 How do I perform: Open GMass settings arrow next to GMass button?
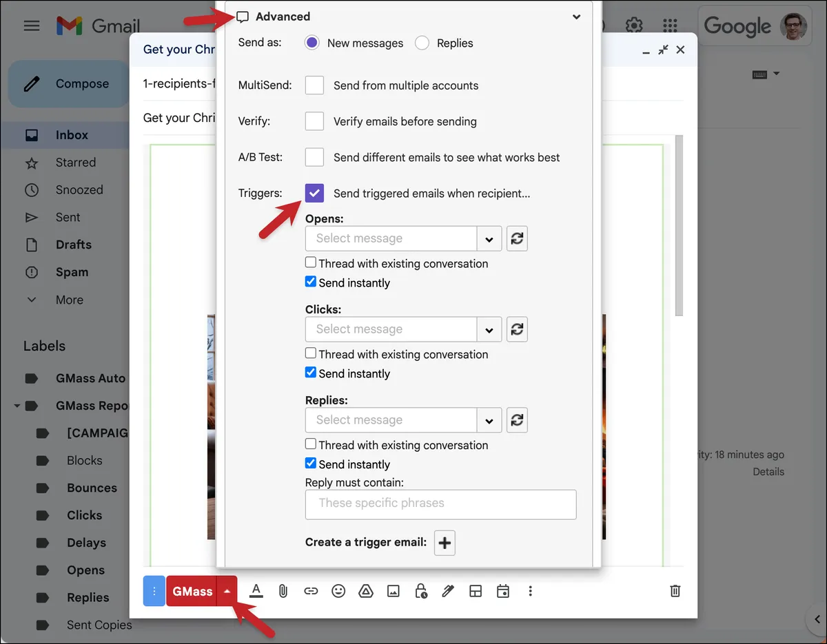pyautogui.click(x=227, y=591)
